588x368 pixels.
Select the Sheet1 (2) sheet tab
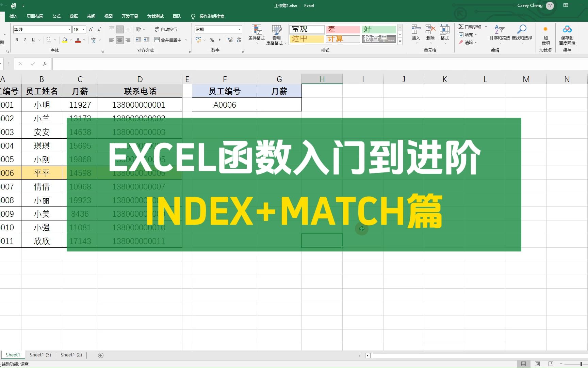click(x=71, y=355)
